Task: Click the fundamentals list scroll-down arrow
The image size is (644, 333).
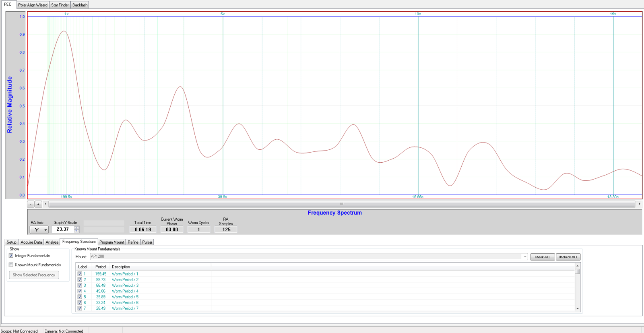Action: click(x=578, y=309)
